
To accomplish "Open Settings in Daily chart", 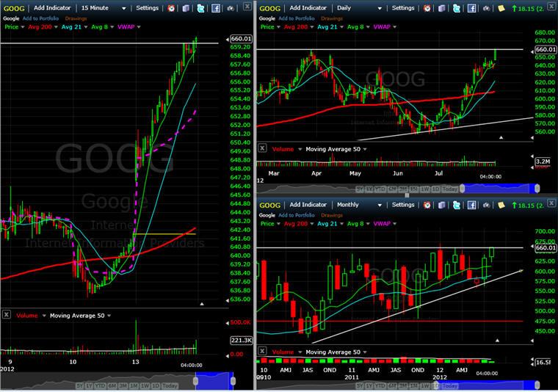I will coord(403,8).
